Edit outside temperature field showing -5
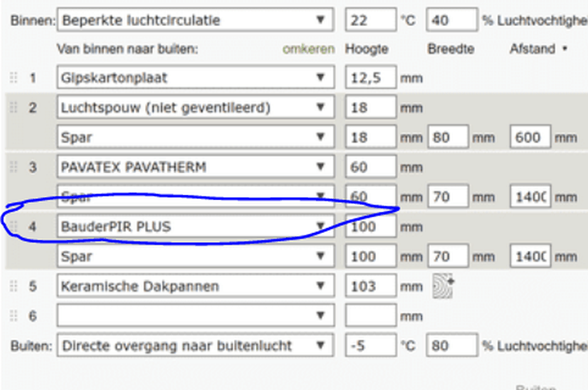 pos(370,345)
